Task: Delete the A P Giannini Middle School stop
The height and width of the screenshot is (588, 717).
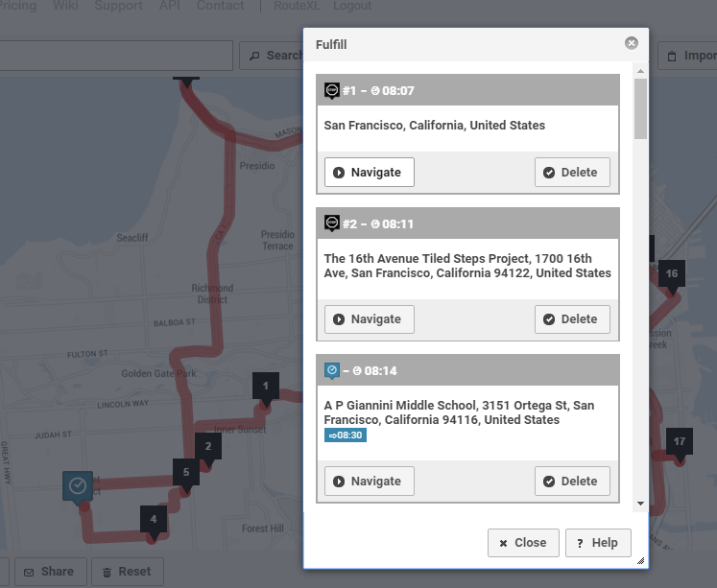Action: tap(572, 482)
